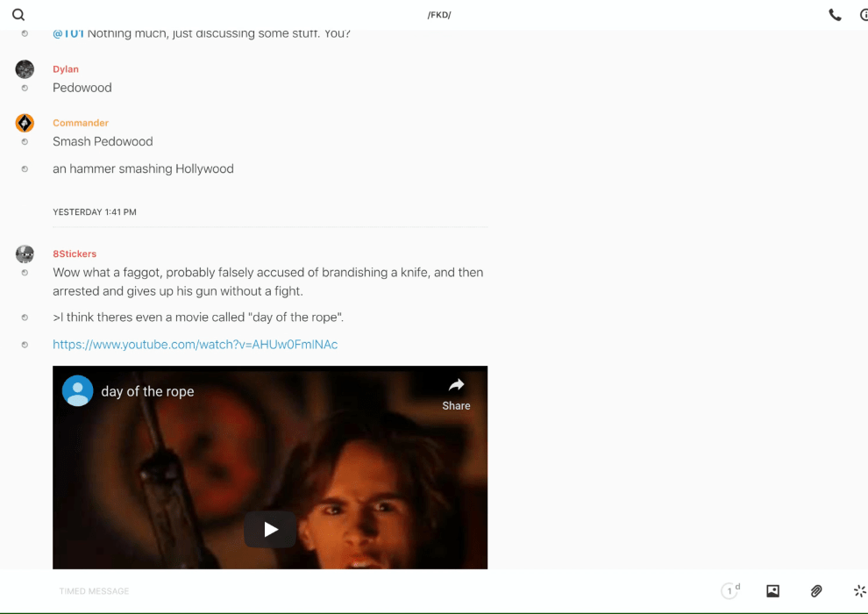Open Commander's orange avatar
This screenshot has width=868, height=614.
[x=25, y=123]
